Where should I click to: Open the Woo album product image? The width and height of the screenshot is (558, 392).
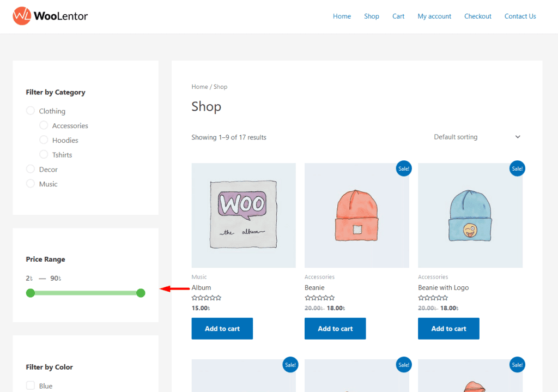pos(244,215)
